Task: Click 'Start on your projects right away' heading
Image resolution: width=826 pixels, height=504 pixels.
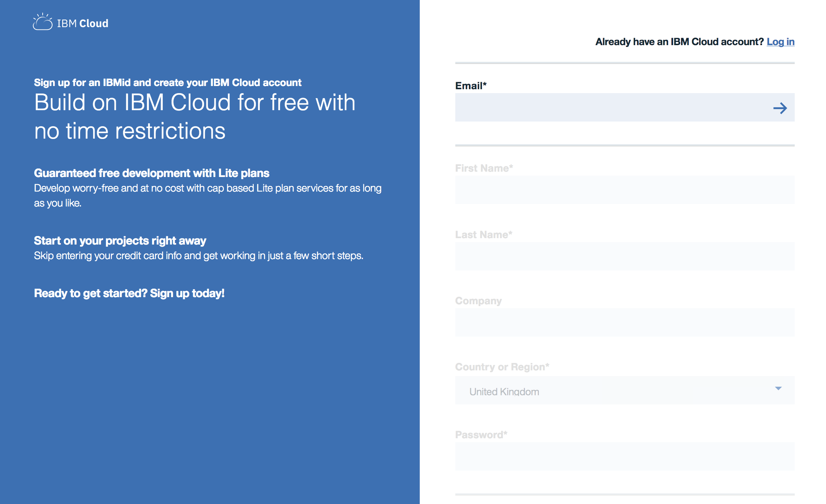Action: coord(120,241)
